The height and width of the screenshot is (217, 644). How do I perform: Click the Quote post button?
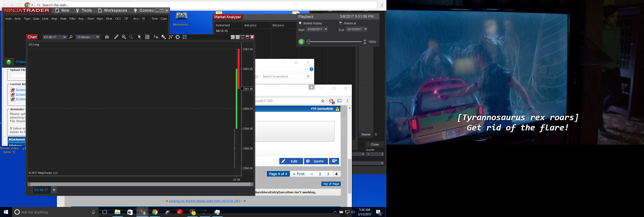316,161
